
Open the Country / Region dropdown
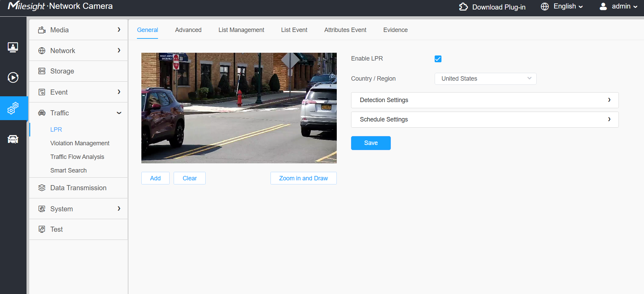485,79
